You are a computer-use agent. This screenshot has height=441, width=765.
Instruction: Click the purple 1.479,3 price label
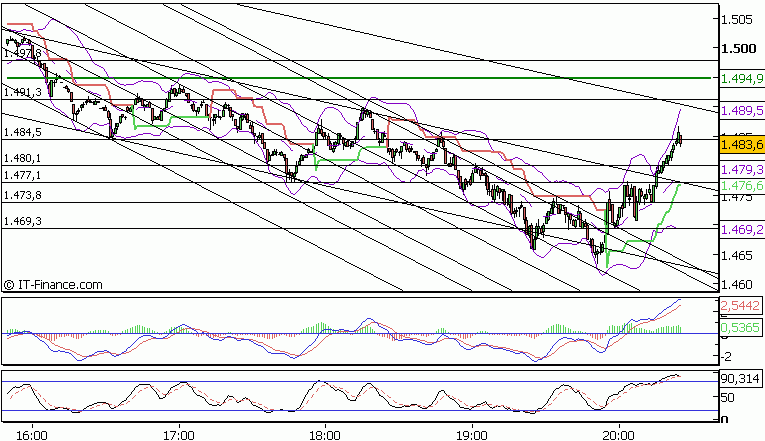[x=741, y=170]
